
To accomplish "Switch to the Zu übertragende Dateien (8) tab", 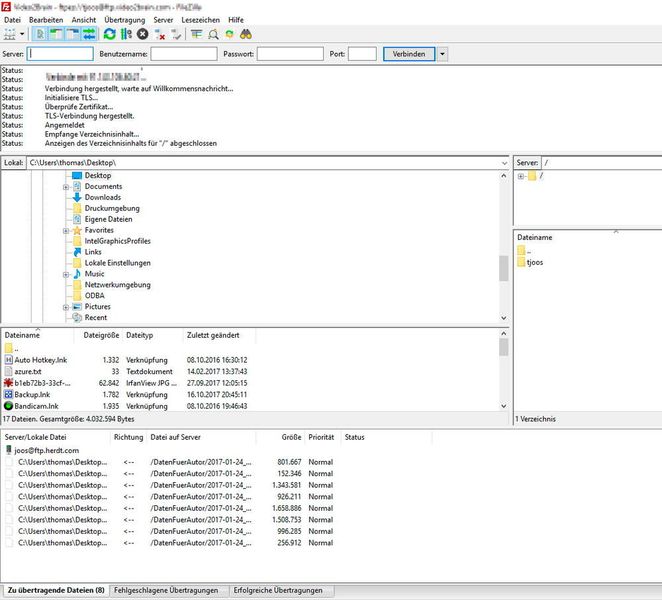I will point(56,590).
